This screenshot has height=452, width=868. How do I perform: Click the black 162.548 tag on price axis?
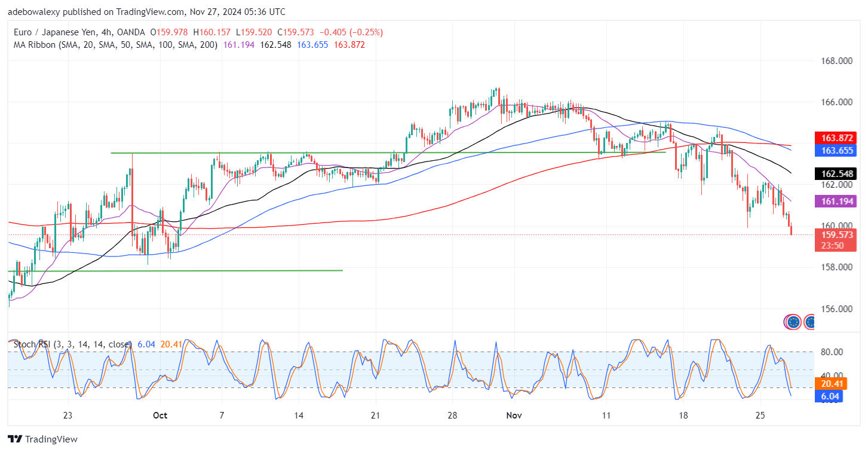pos(835,173)
